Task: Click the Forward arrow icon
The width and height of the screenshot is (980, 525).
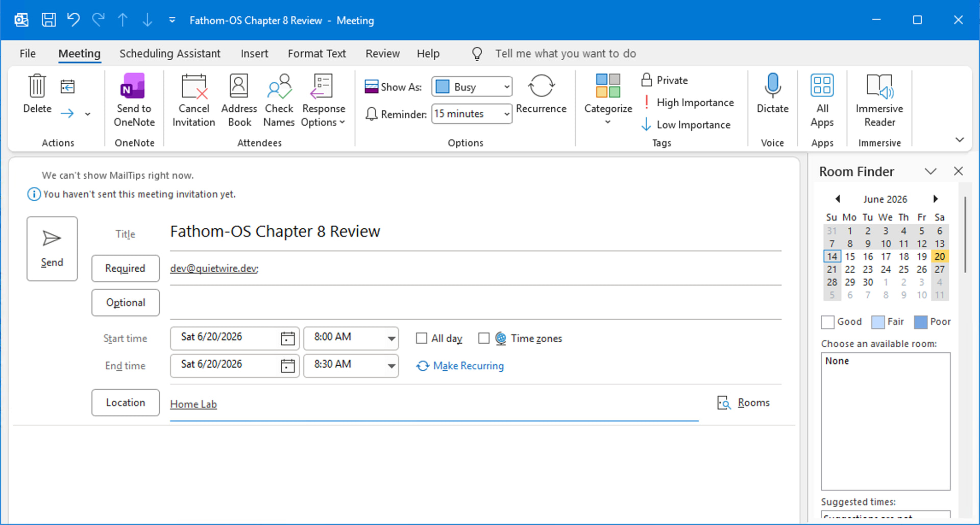Action: point(67,113)
